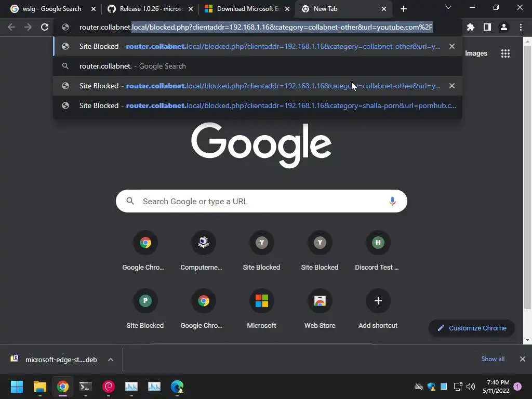Open Microsoft Edge from taskbar
This screenshot has width=532, height=399.
[177, 387]
